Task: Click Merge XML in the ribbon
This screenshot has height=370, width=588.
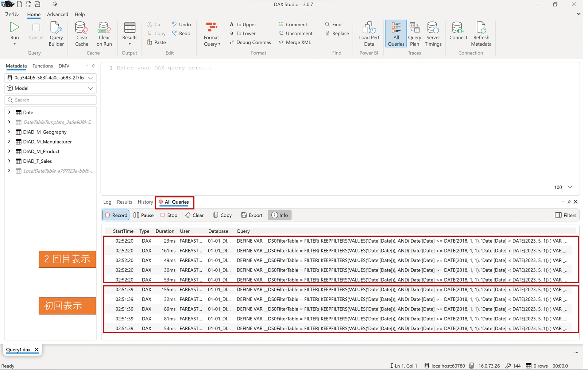Action: pos(295,42)
